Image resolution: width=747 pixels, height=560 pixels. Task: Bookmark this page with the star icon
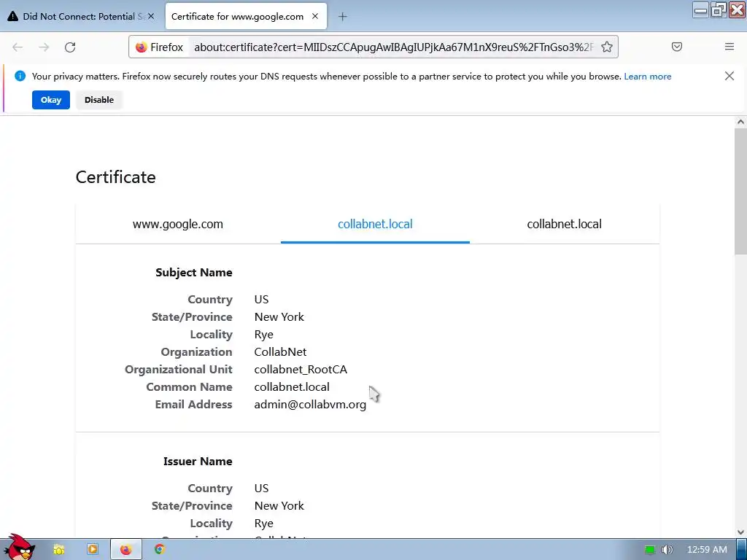(606, 47)
